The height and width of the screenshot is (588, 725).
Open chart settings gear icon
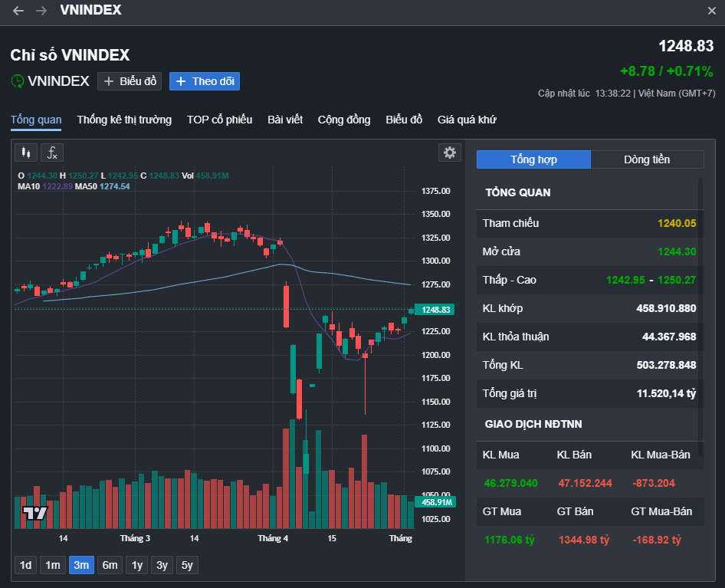click(x=450, y=153)
